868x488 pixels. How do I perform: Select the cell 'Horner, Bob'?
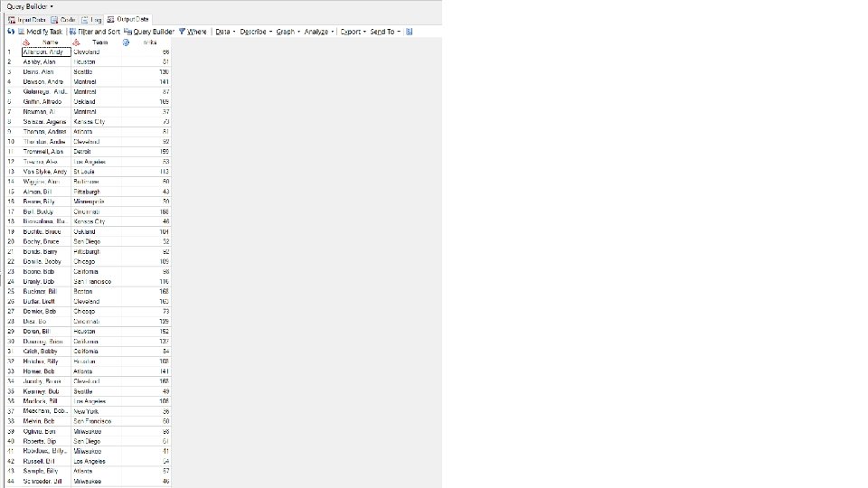coord(46,371)
